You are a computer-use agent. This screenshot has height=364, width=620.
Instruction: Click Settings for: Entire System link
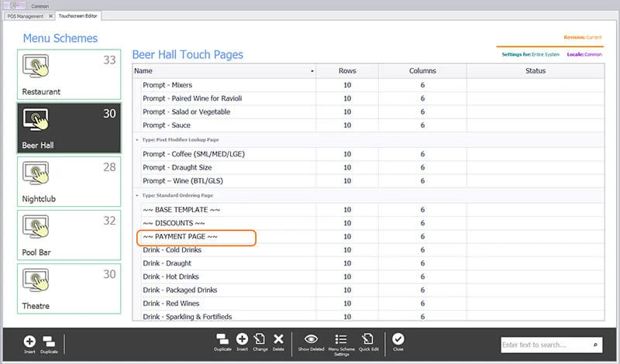(x=531, y=54)
